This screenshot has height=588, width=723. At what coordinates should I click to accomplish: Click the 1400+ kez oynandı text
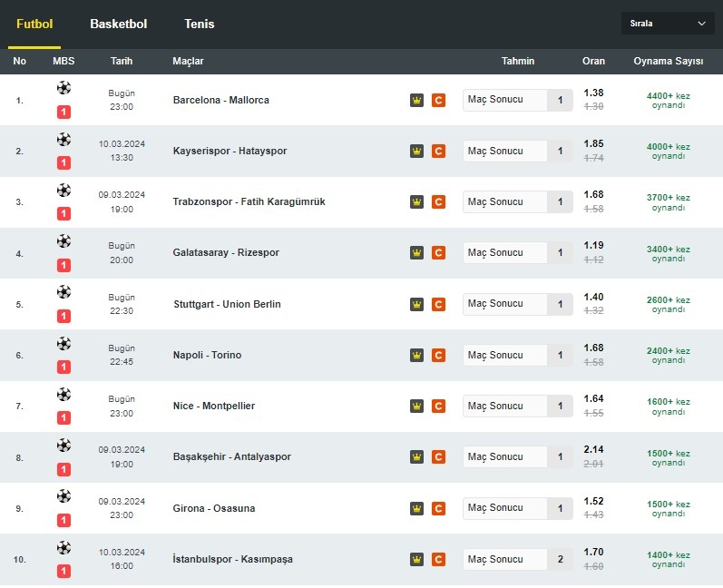(x=669, y=559)
